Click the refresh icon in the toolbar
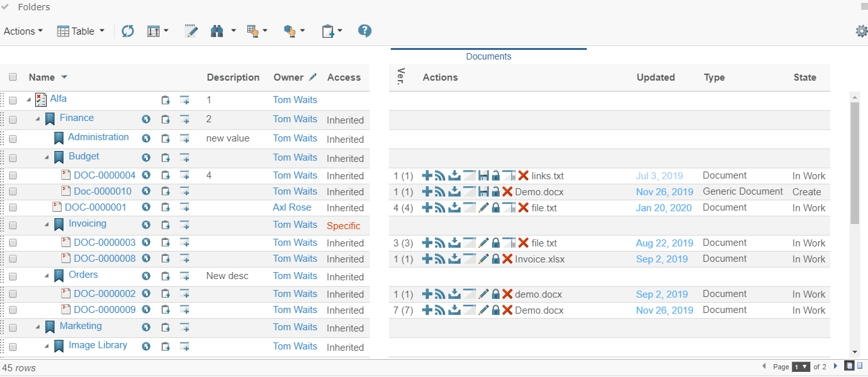 [x=127, y=31]
